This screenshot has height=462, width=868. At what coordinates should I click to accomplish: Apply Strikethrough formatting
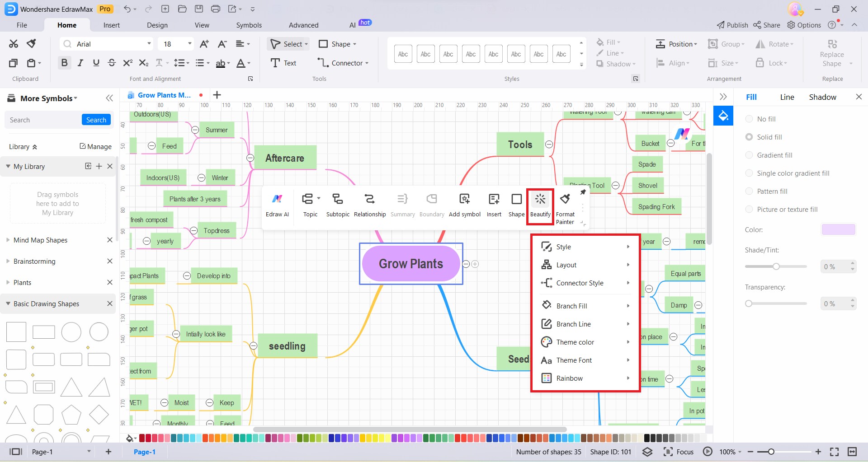tap(112, 63)
